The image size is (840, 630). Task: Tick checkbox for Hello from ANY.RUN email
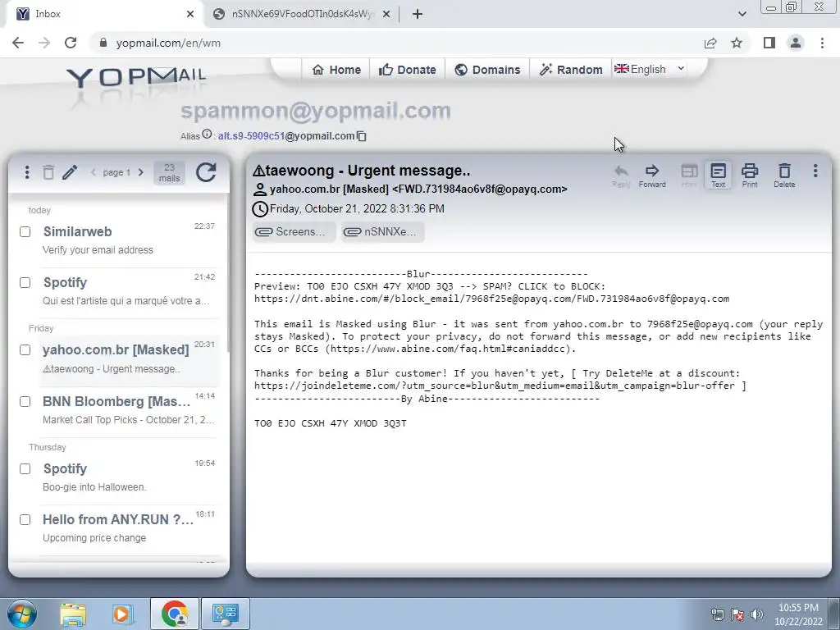coord(25,519)
